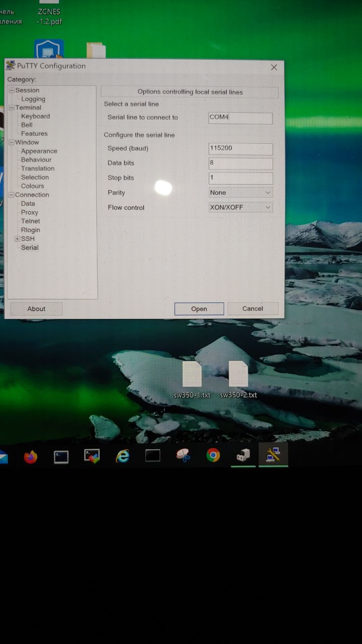The width and height of the screenshot is (362, 644).
Task: Select the Colours category
Action: pos(33,186)
